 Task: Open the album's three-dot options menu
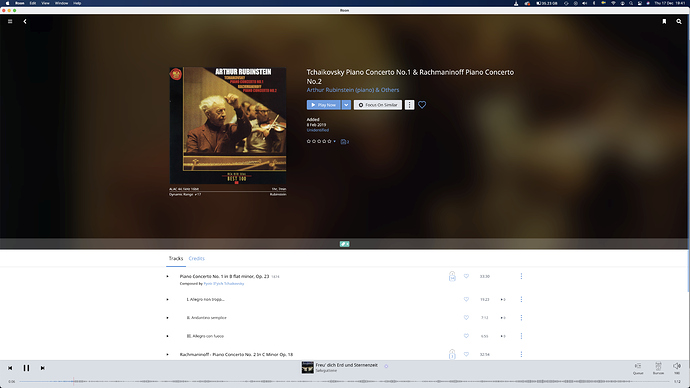(x=409, y=105)
